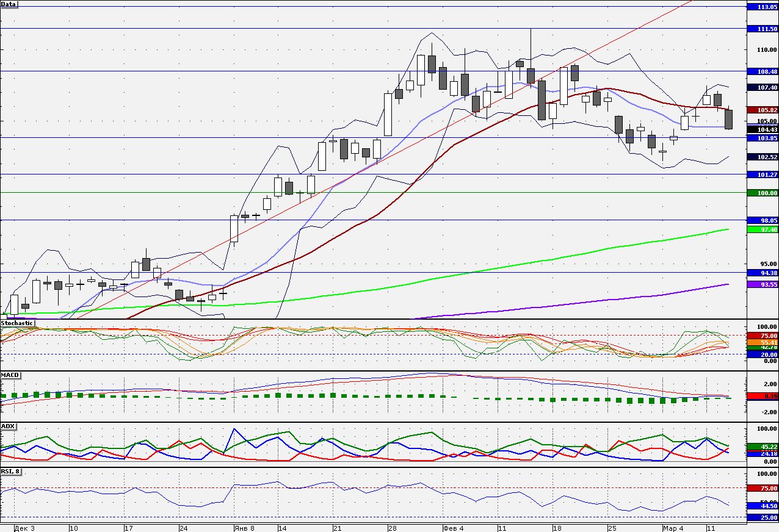
Task: Click the "ADX" panel label
Action: pos(8,426)
